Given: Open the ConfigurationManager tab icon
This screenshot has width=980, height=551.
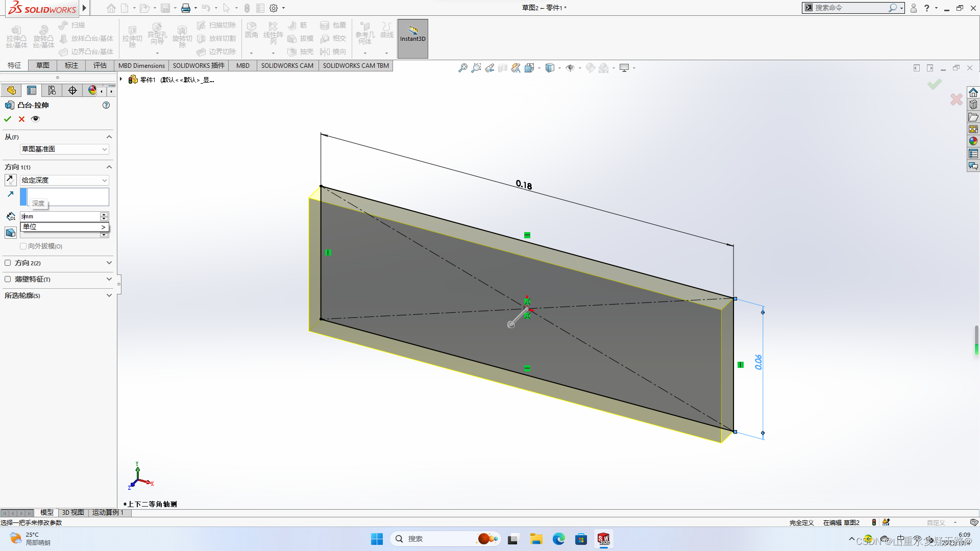Looking at the screenshot, I should click(52, 90).
